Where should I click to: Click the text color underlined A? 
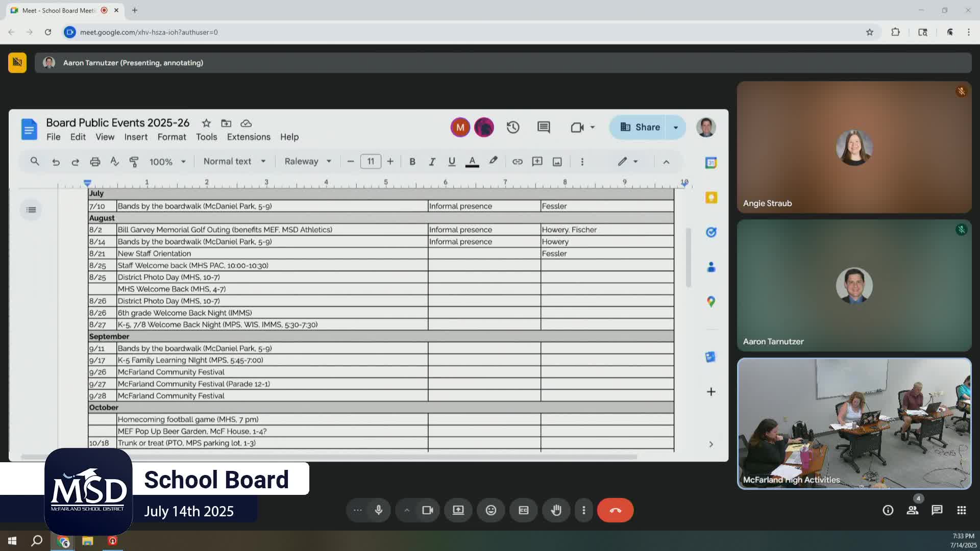472,162
